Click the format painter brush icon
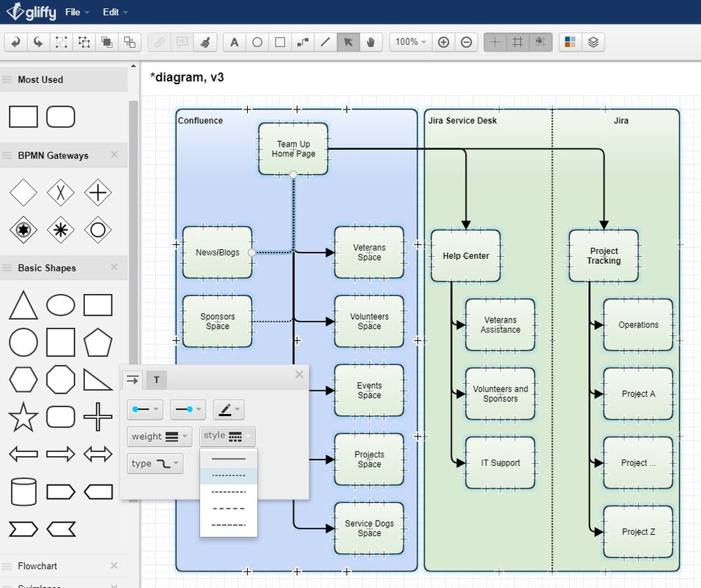The height and width of the screenshot is (588, 701). pos(204,42)
